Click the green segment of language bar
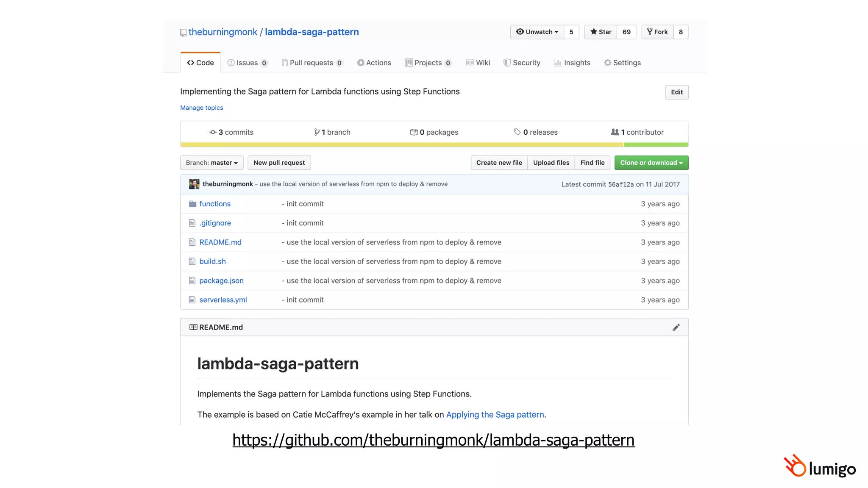 pos(656,145)
